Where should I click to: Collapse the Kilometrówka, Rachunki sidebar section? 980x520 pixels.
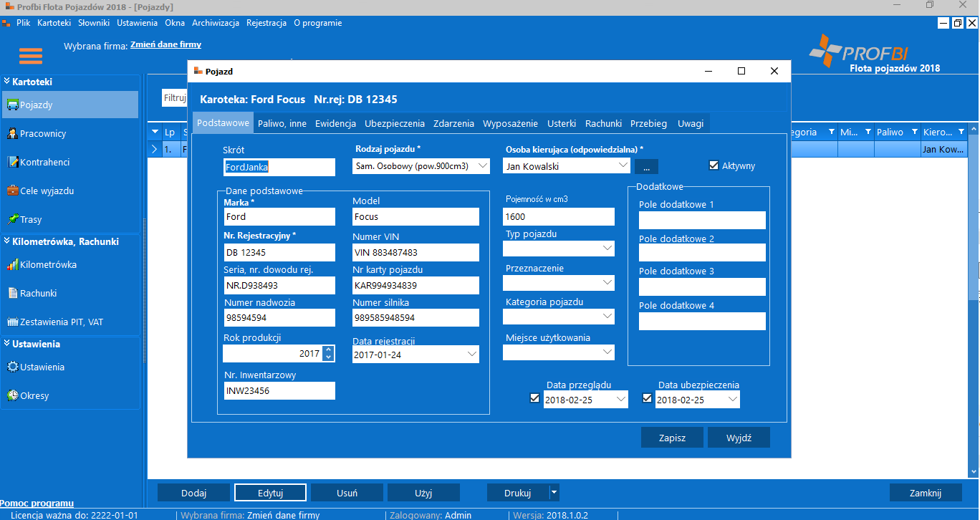click(x=6, y=241)
